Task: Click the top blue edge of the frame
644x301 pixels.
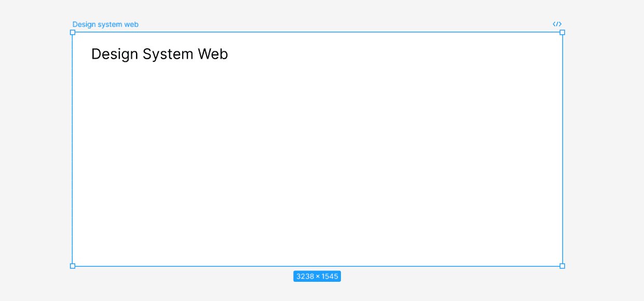Action: click(x=317, y=32)
